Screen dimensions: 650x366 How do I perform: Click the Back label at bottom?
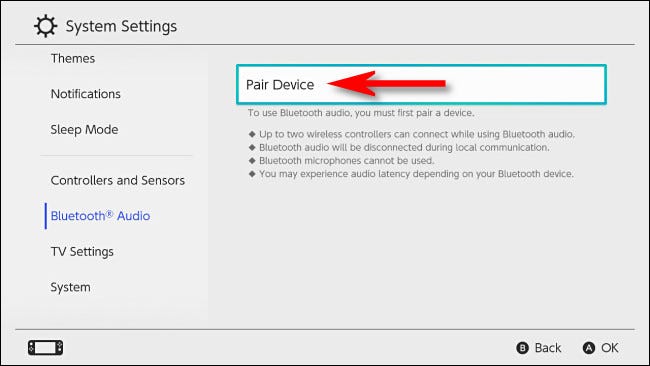pos(548,348)
